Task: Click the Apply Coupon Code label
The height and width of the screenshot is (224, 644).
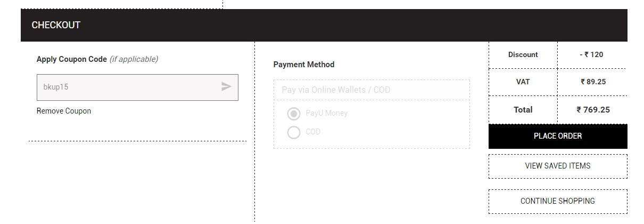Action: (72, 59)
